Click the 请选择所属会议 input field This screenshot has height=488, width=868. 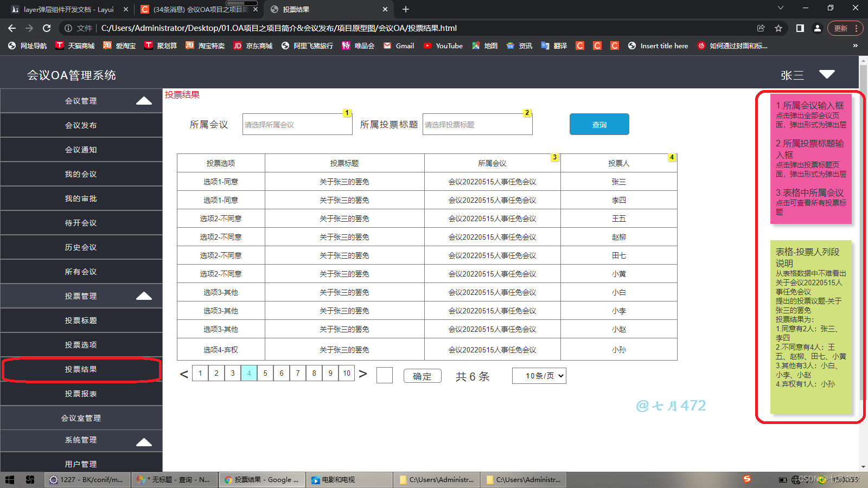pyautogui.click(x=297, y=124)
